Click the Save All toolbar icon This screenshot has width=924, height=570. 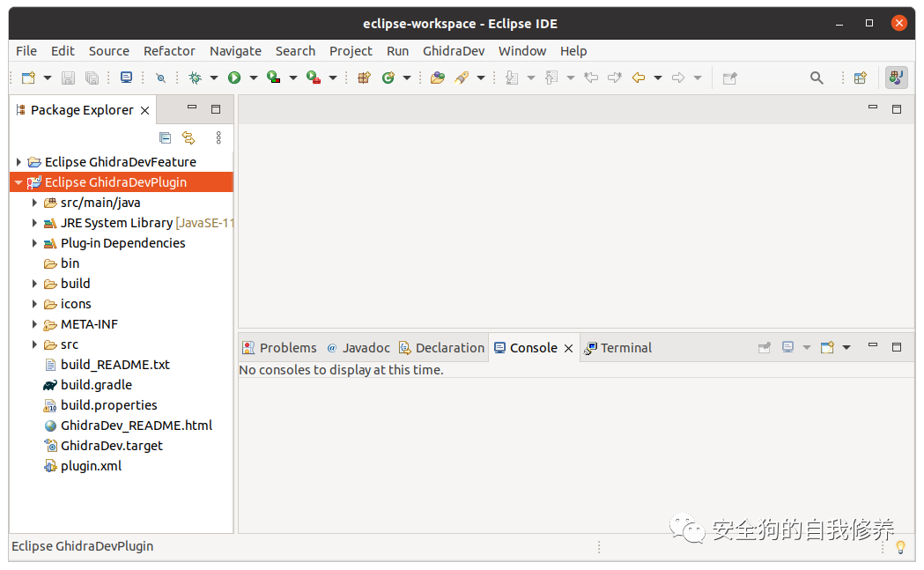pos(92,78)
